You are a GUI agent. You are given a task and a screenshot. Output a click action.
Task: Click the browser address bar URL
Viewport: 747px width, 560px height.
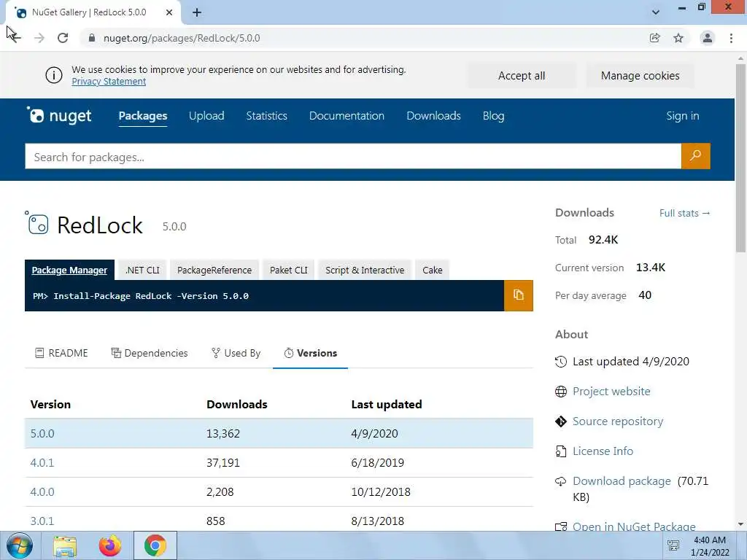pos(182,38)
